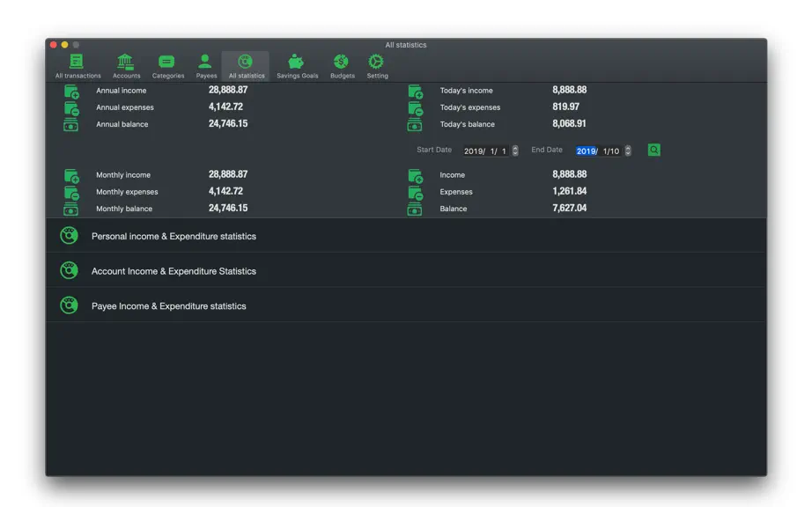This screenshot has height=507, width=812.
Task: Open Payee Income & Expenditure statistics row
Action: point(406,305)
